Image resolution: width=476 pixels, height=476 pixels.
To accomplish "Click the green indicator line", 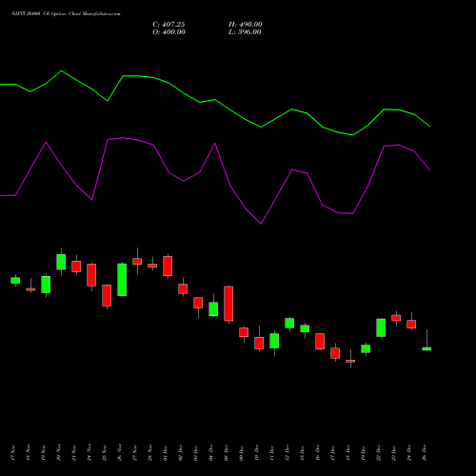I will (x=214, y=100).
